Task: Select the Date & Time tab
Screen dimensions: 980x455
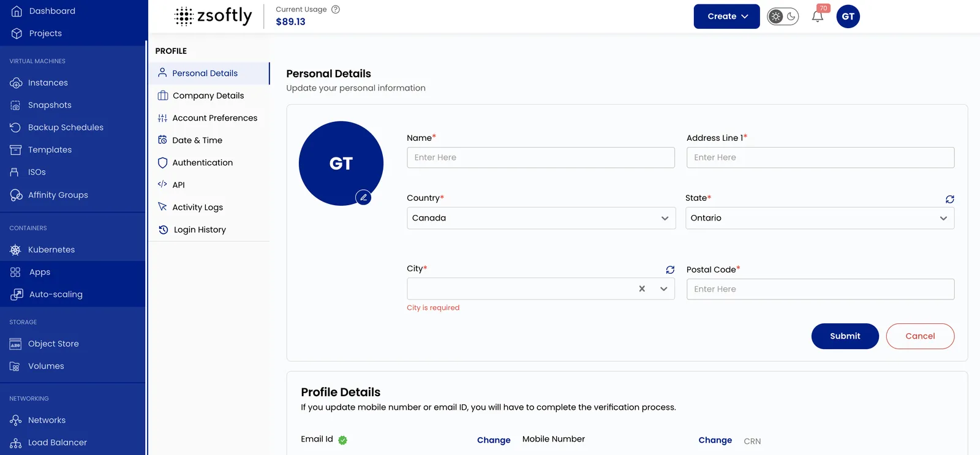Action: (x=209, y=140)
